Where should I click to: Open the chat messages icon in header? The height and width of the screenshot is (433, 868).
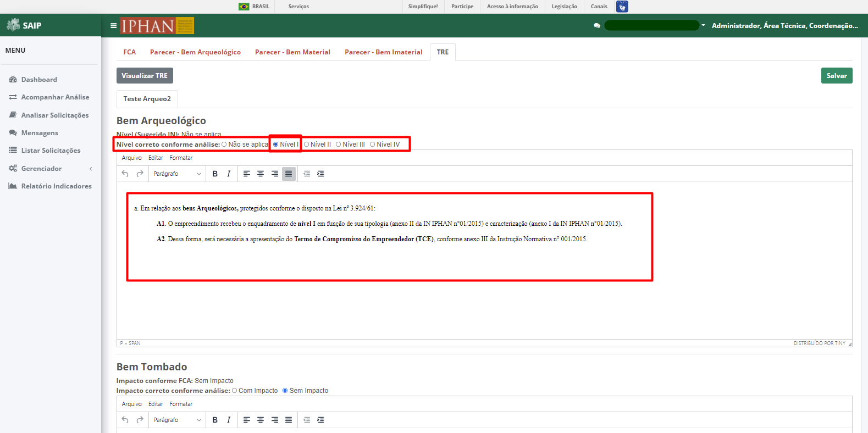coord(597,25)
